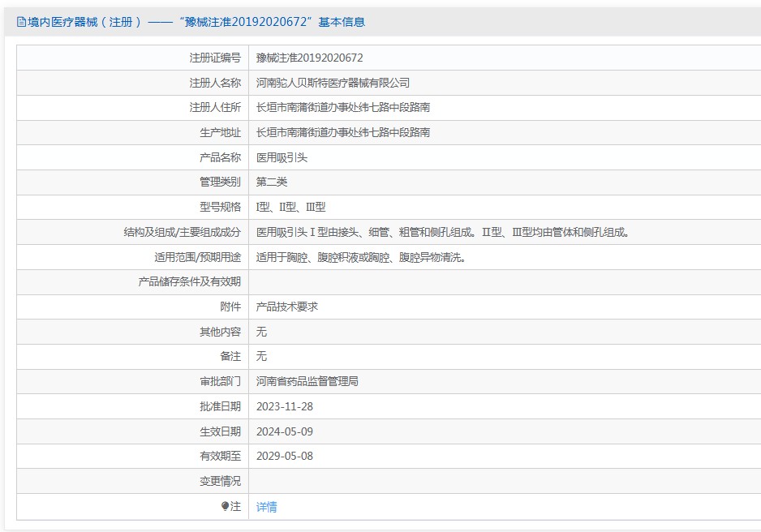The height and width of the screenshot is (532, 761).
Task: Click the model spec value I型、II型、III型
Action: tap(290, 207)
